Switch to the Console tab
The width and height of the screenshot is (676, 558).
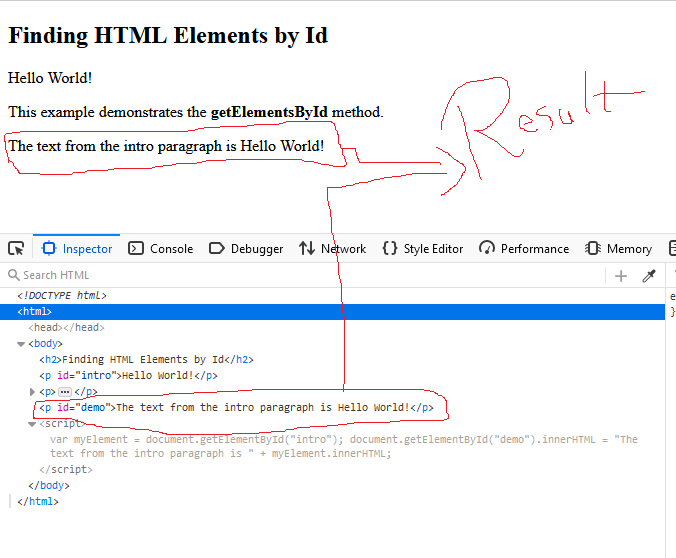161,249
